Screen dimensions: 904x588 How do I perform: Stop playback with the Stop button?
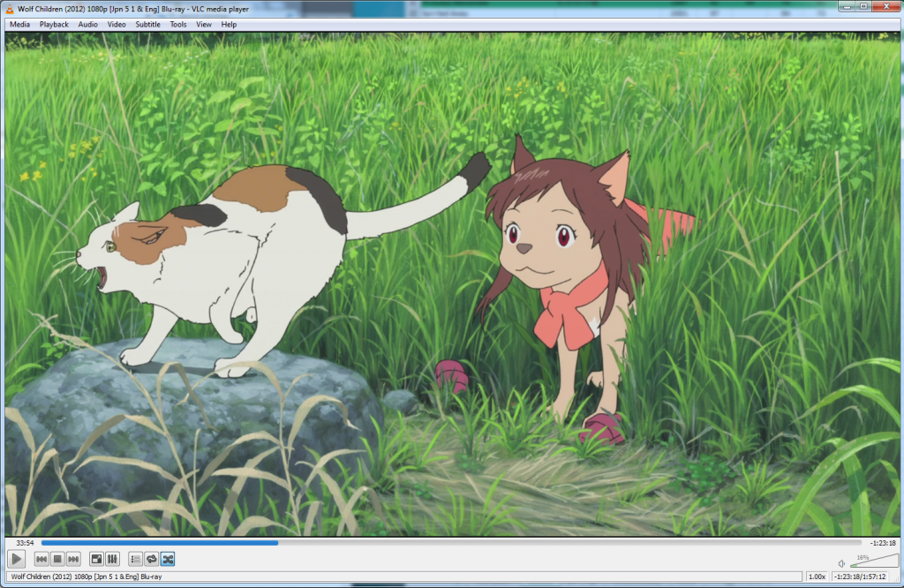(x=57, y=559)
